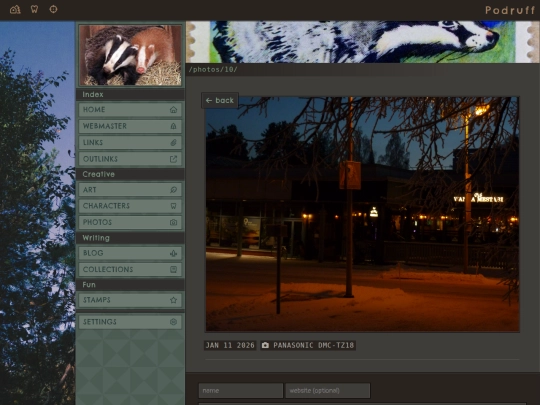The image size is (540, 405).
Task: Open the ART gallery menu item
Action: [130, 190]
